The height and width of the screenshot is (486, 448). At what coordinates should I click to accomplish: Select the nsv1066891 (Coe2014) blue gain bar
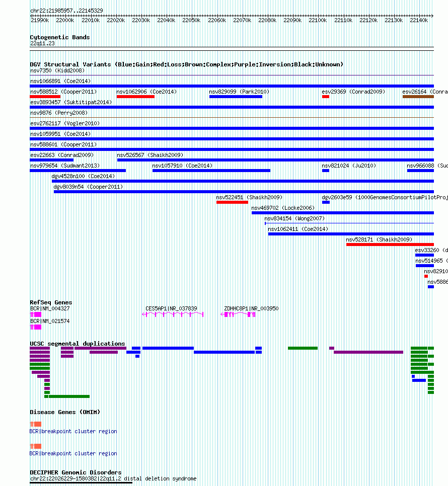tap(232, 86)
